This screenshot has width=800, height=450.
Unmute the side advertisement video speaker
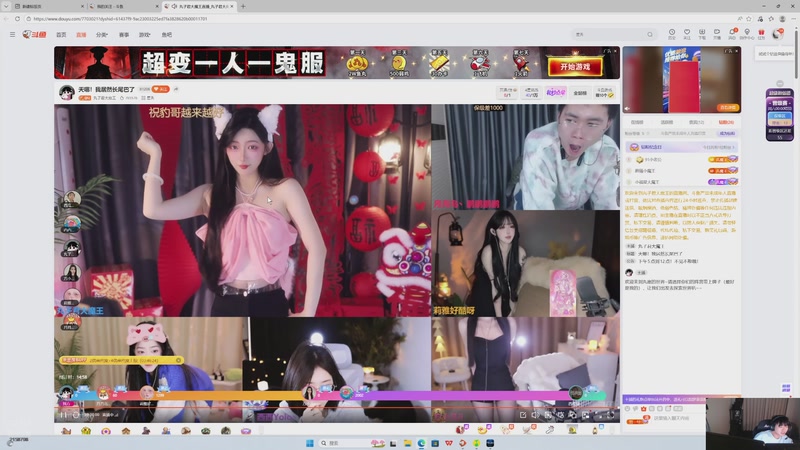pos(628,108)
